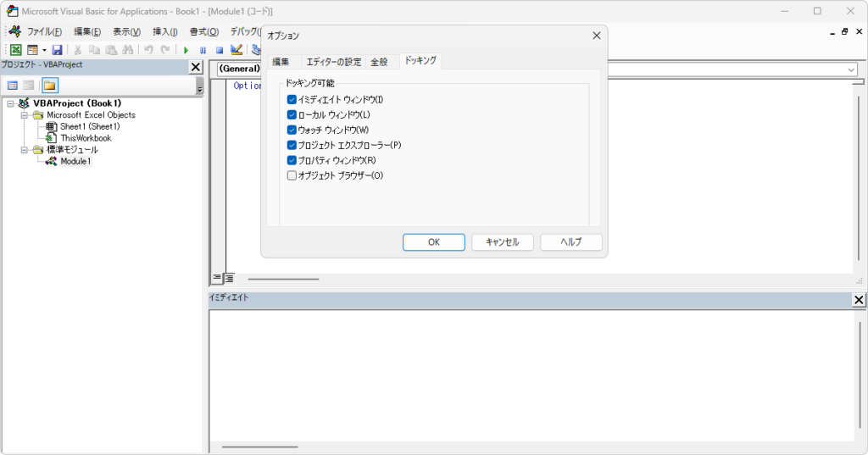
Task: Open the 書式(O) menu
Action: point(204,31)
